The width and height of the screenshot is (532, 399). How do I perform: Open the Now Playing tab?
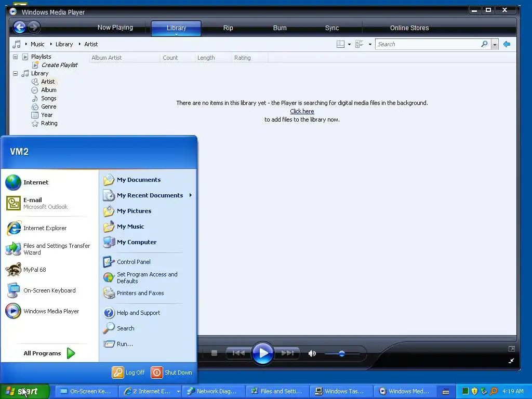tap(115, 28)
